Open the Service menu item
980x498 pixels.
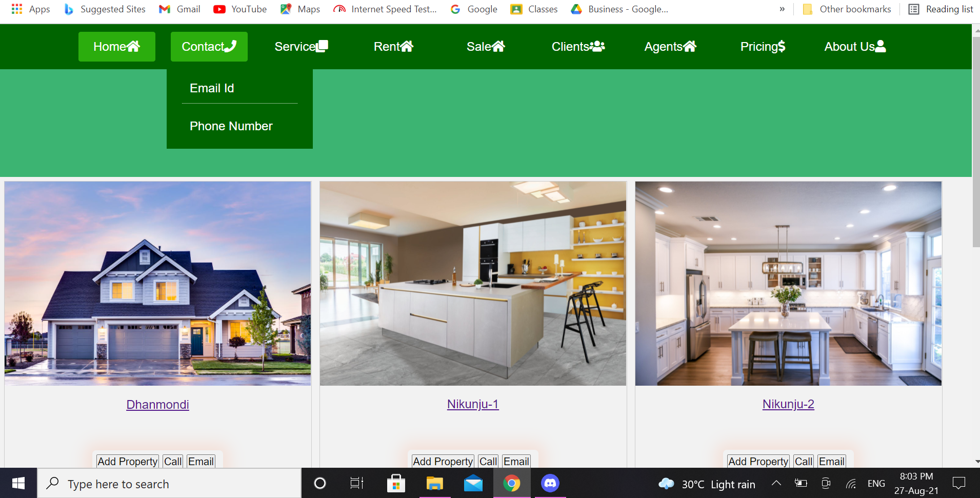pyautogui.click(x=302, y=47)
